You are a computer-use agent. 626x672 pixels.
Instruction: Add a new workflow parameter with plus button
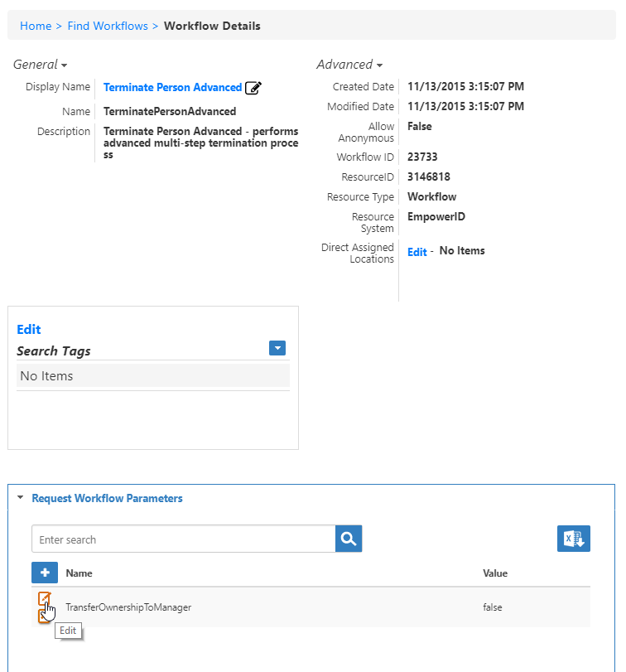pos(45,573)
